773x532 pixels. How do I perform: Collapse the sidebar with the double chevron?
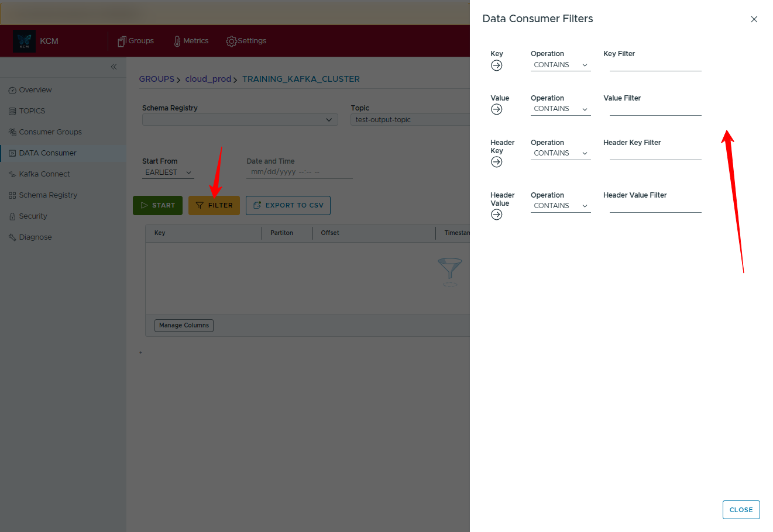click(x=114, y=67)
